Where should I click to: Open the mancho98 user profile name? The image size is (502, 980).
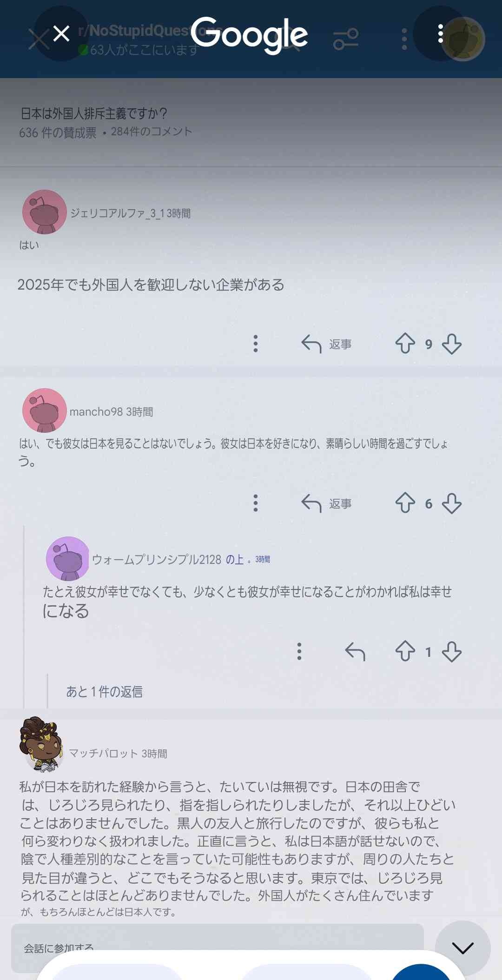tap(96, 412)
